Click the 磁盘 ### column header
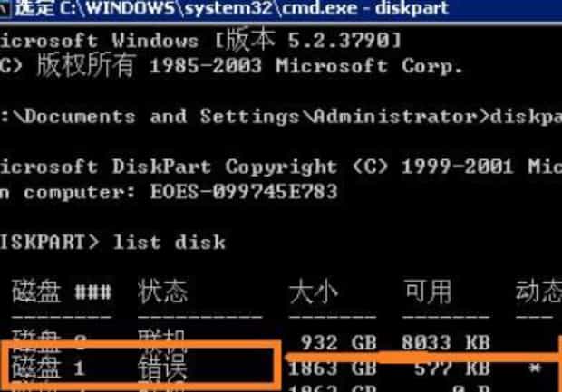This screenshot has height=392, width=562. click(x=62, y=291)
